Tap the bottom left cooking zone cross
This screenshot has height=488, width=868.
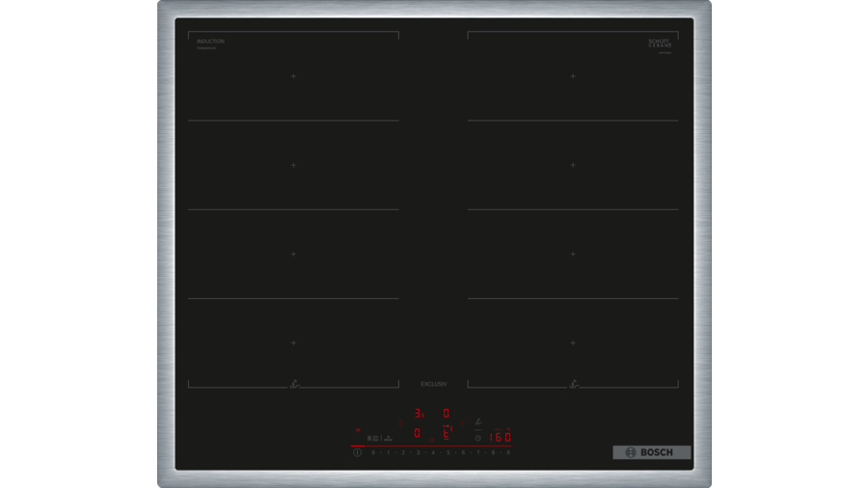click(x=294, y=342)
